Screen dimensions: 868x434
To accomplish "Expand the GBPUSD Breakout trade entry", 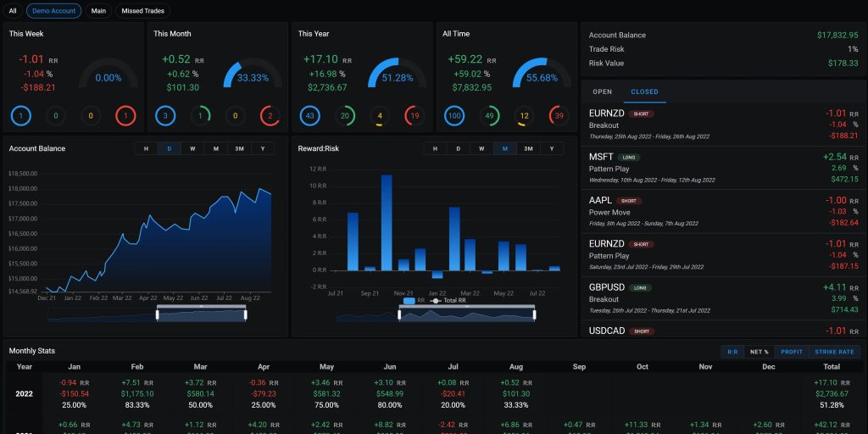I will [723, 298].
